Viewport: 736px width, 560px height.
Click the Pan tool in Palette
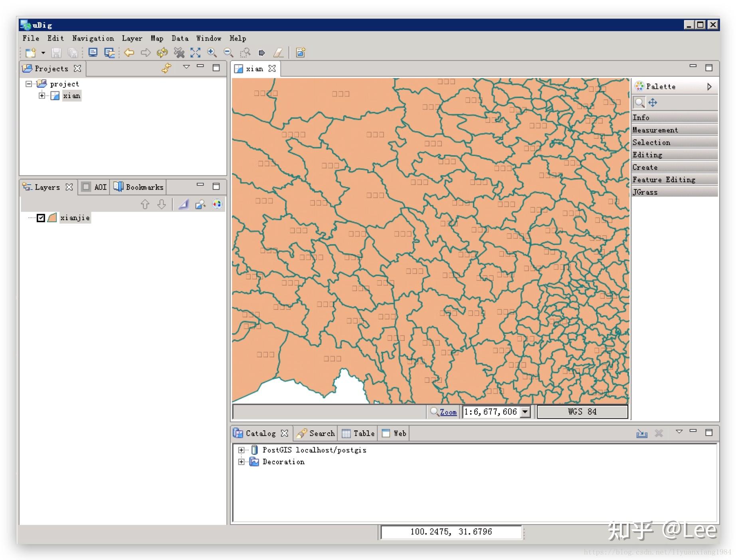(653, 103)
